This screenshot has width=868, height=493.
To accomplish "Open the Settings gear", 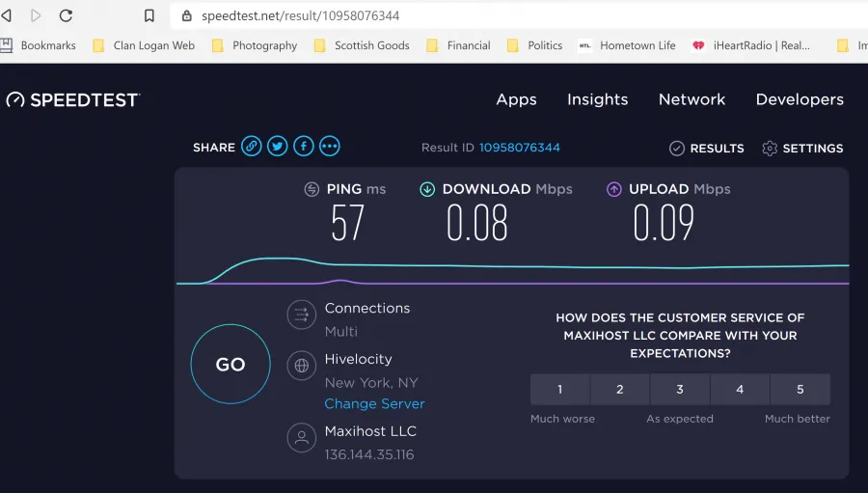I will point(802,149).
